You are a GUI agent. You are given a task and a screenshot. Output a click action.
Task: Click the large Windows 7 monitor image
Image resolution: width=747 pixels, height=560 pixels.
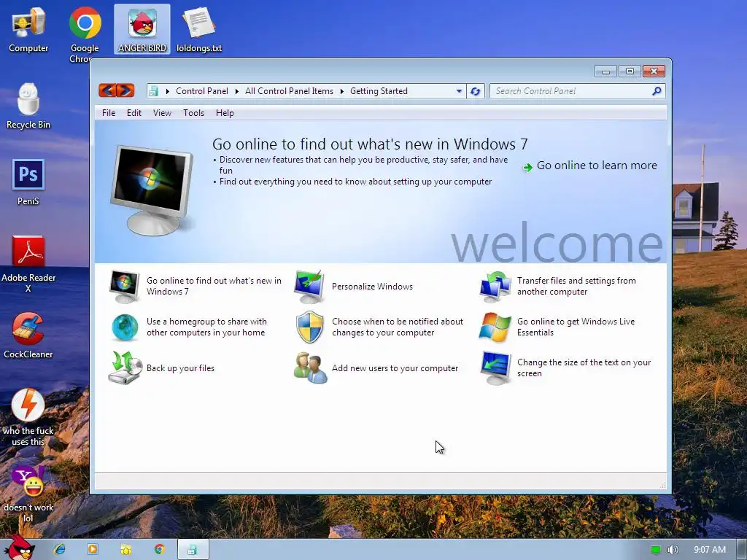(152, 190)
